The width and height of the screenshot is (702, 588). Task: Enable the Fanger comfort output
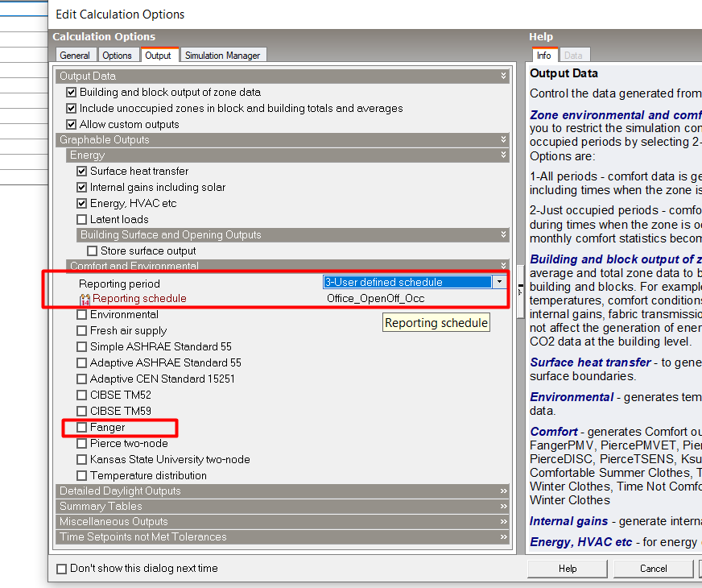81,427
